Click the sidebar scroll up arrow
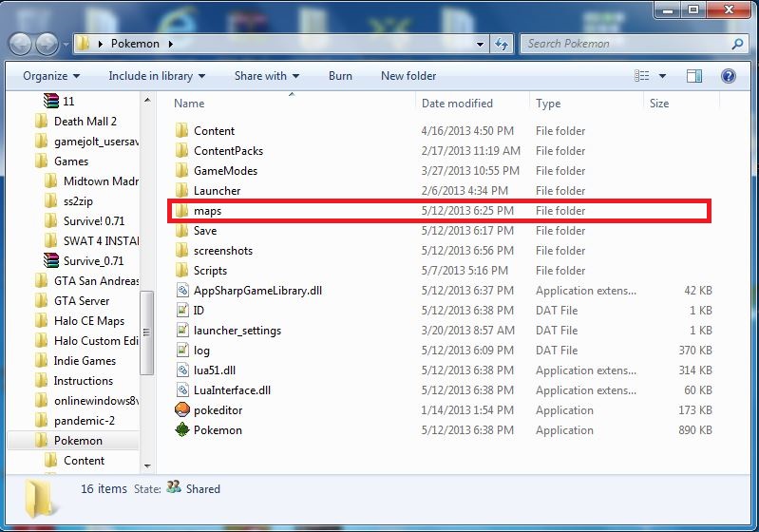Viewport: 759px width, 532px height. coord(147,100)
